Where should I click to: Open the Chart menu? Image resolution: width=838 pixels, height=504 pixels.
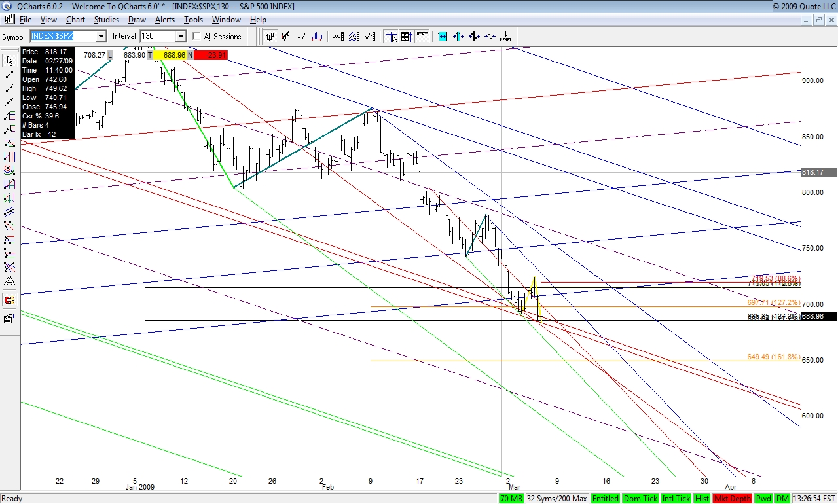[75, 20]
